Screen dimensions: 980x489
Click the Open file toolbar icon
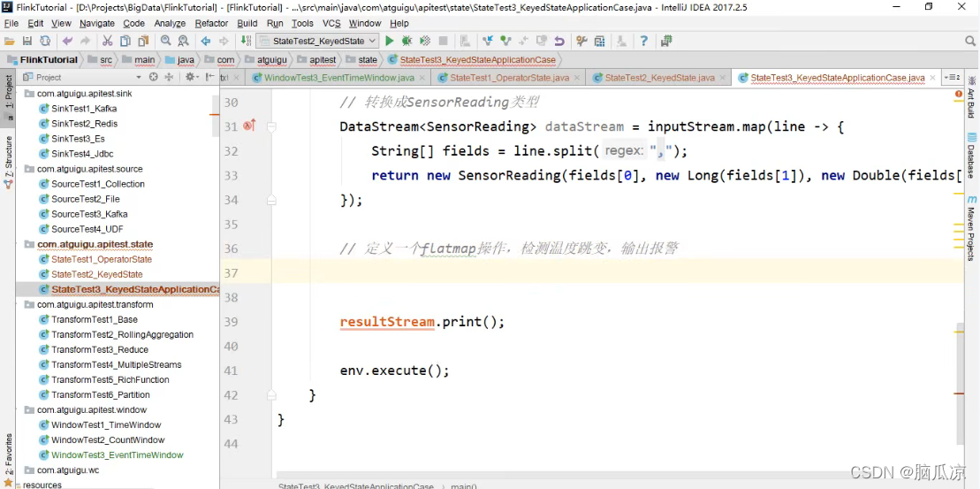[x=10, y=41]
